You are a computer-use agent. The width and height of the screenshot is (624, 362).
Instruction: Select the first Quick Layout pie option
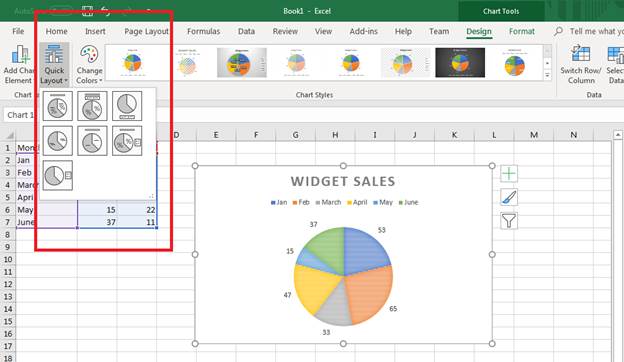coord(58,106)
